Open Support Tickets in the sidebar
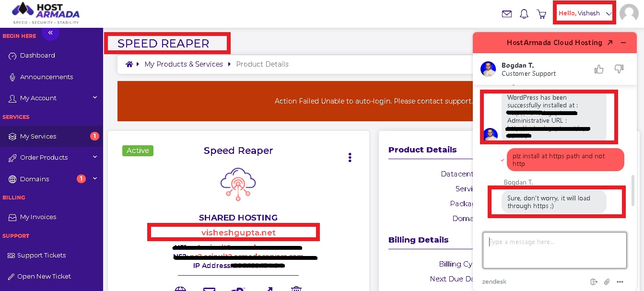This screenshot has height=291, width=644. coord(42,255)
